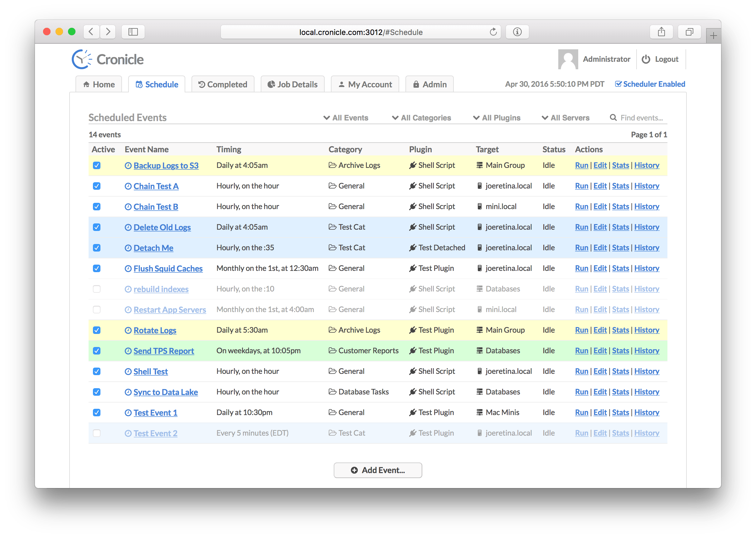Screen dimensions: 756x538
Task: Click the search magnifier icon
Action: point(613,118)
